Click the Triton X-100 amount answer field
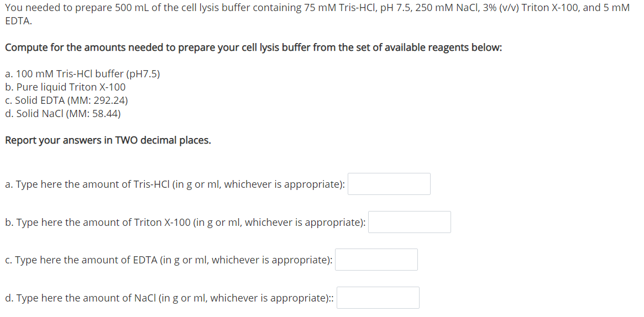 (x=410, y=222)
